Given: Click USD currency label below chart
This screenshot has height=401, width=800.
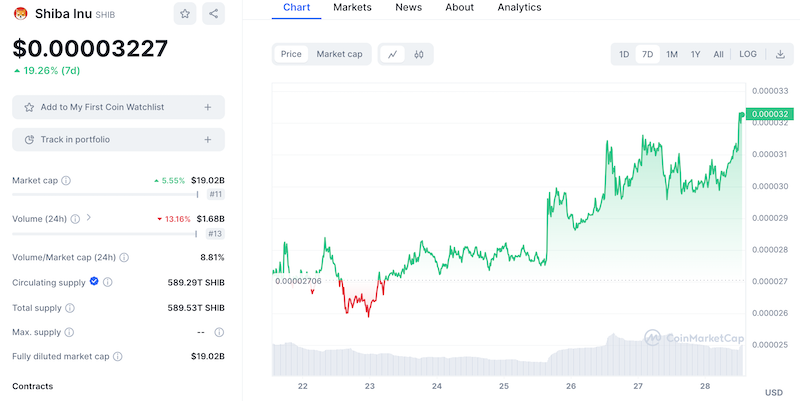Looking at the screenshot, I should coord(773,392).
